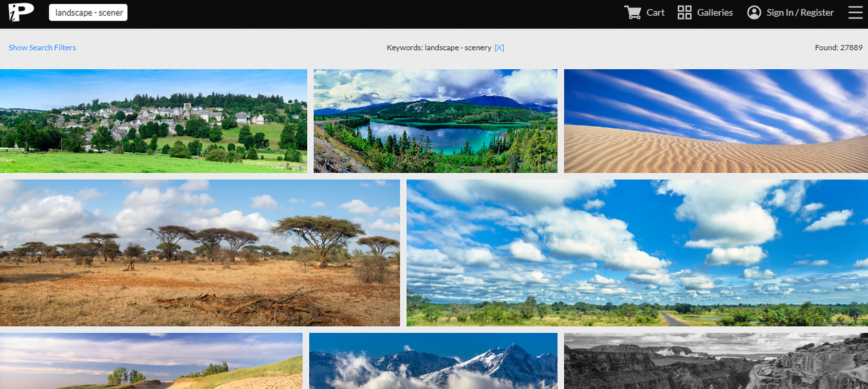Viewport: 868px width, 389px height.
Task: Open the grassy beach dune photo
Action: [151, 361]
